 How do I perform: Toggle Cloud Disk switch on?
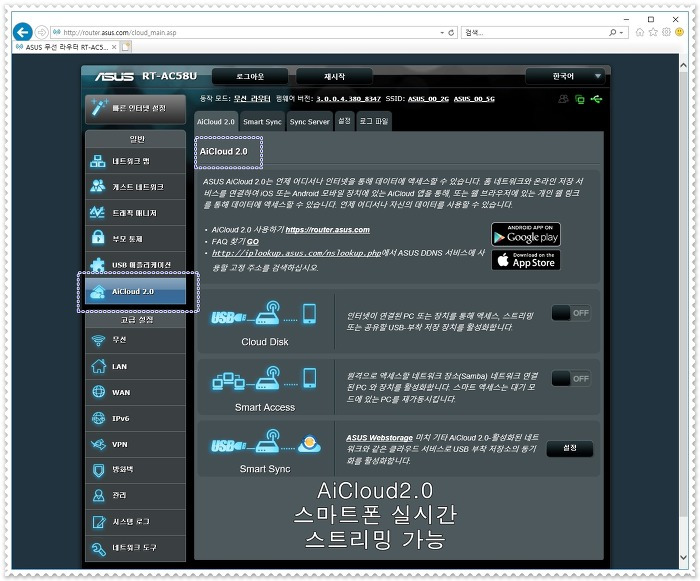pyautogui.click(x=571, y=313)
